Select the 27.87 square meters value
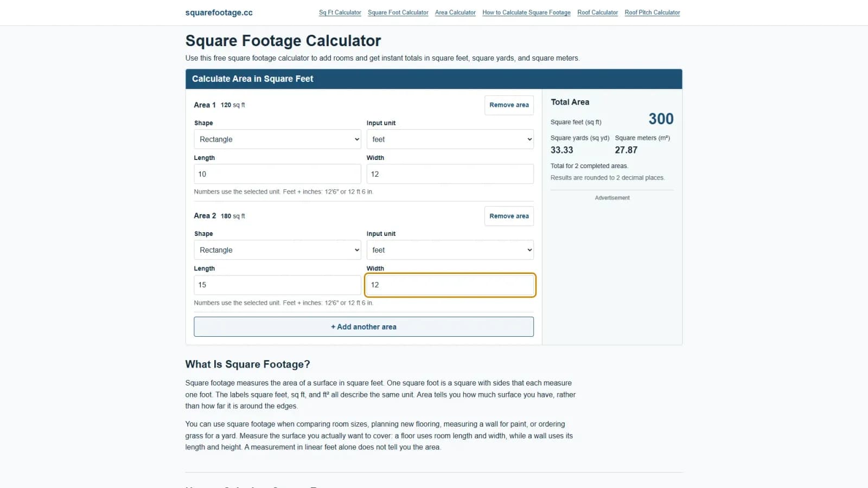868x488 pixels. (626, 150)
